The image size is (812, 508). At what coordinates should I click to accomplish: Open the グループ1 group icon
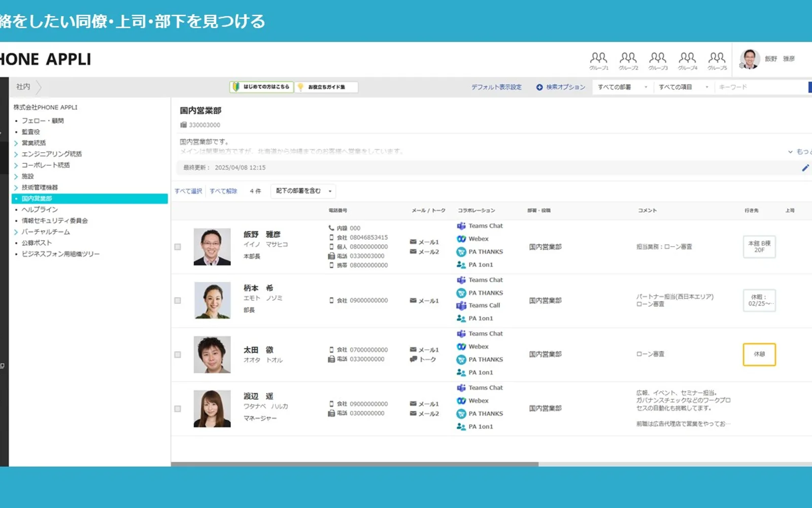[598, 60]
